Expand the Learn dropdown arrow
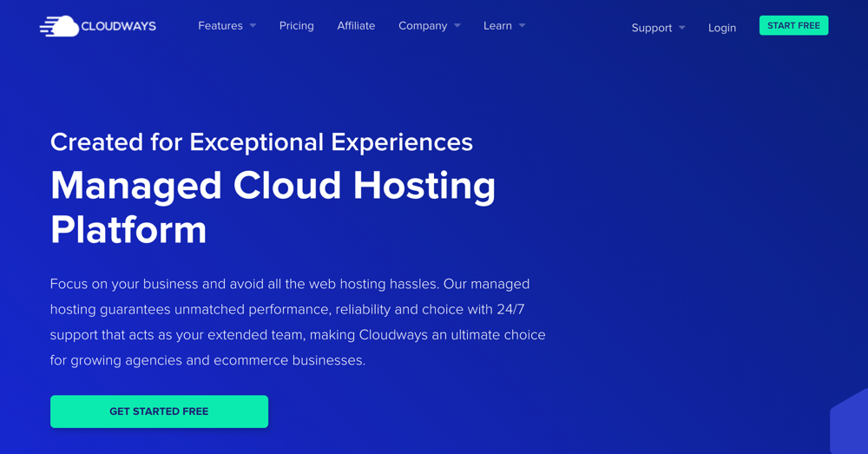This screenshot has height=454, width=868. (x=522, y=25)
